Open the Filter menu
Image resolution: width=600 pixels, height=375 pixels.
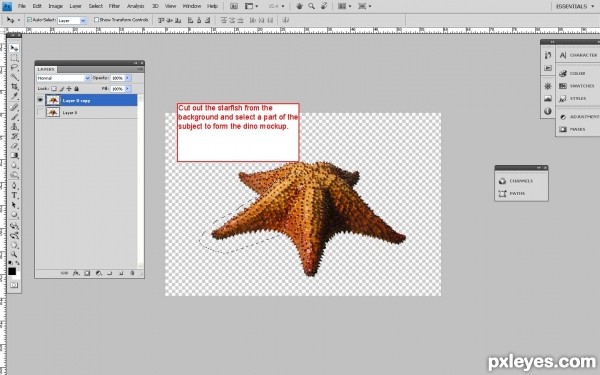pos(114,6)
